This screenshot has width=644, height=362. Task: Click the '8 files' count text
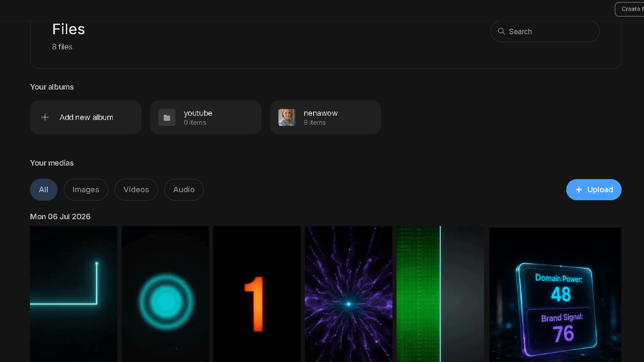click(x=62, y=47)
